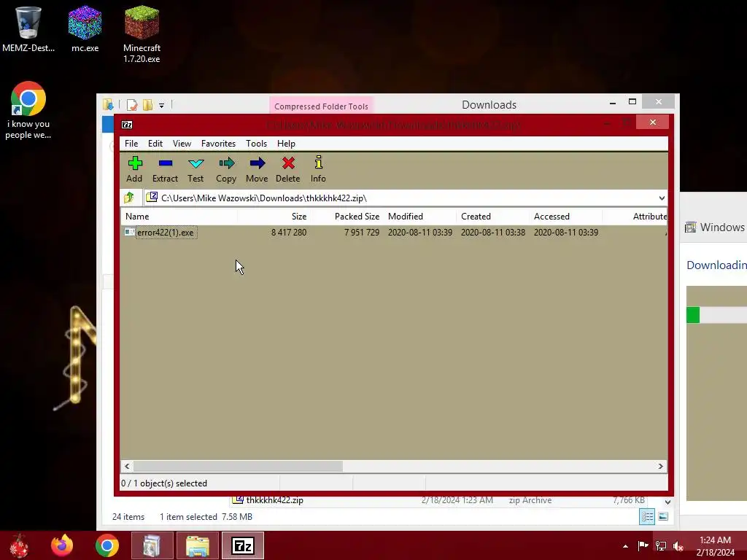Sort by the Size column header
Image resolution: width=747 pixels, height=560 pixels.
click(274, 216)
